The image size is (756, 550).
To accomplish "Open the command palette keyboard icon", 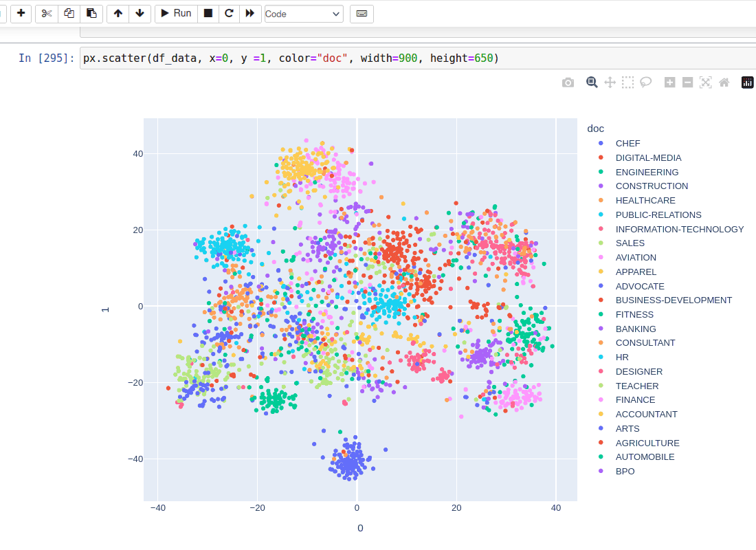I will (x=362, y=13).
